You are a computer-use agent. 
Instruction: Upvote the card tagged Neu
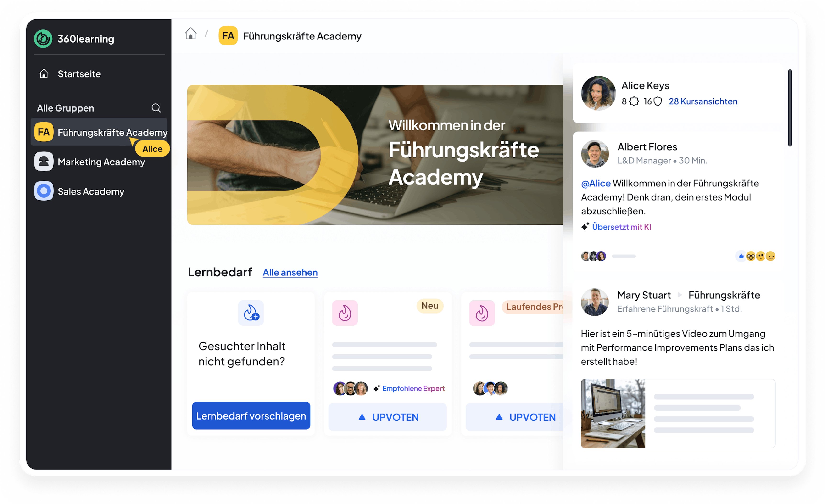tap(388, 417)
